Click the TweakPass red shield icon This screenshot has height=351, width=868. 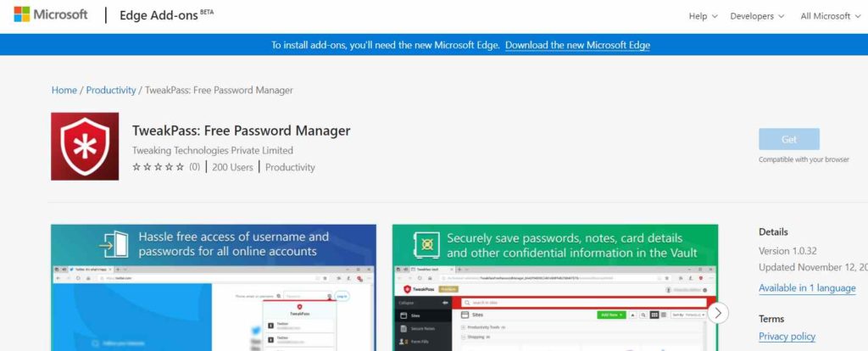85,146
